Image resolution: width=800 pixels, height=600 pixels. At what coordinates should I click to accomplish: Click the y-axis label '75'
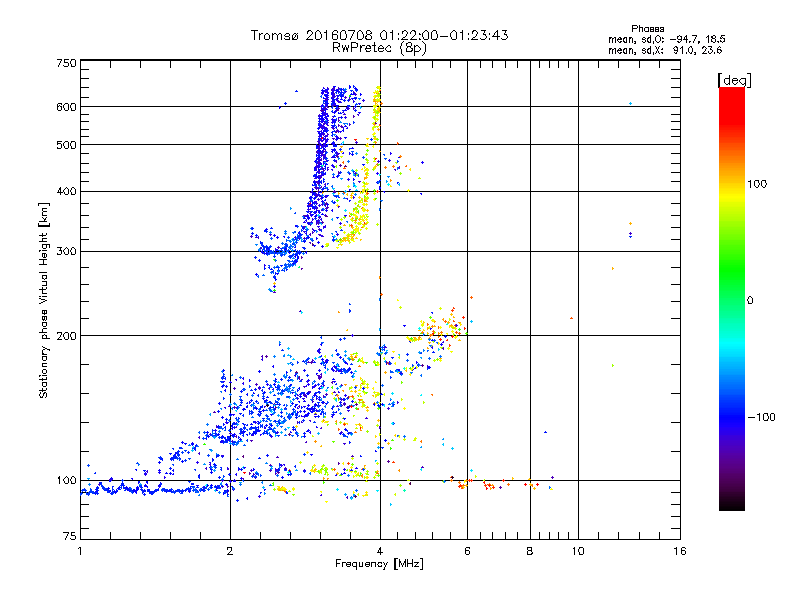coord(70,536)
